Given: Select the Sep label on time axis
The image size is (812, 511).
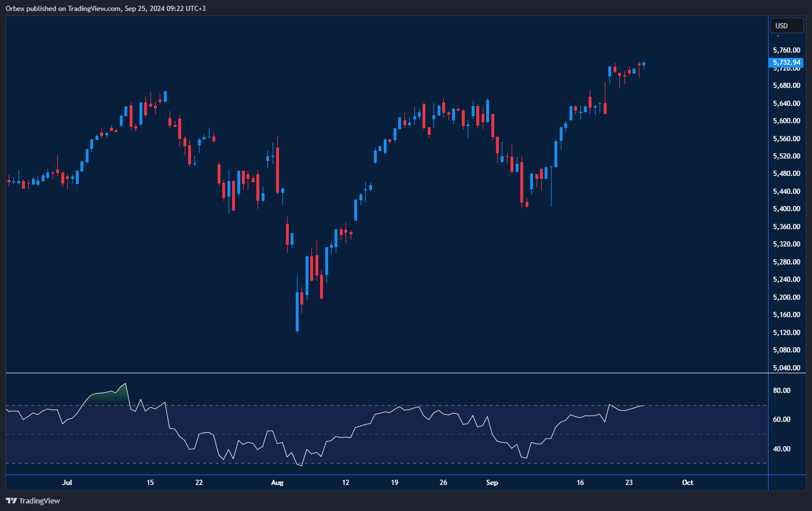Looking at the screenshot, I should (492, 483).
